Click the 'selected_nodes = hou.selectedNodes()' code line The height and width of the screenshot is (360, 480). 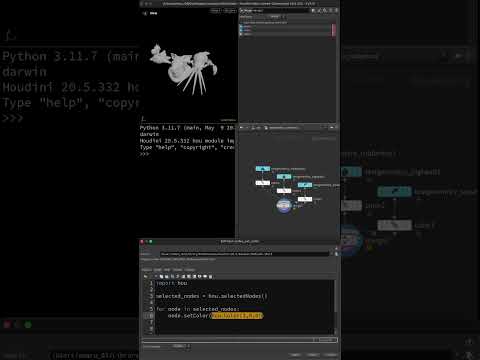click(212, 296)
